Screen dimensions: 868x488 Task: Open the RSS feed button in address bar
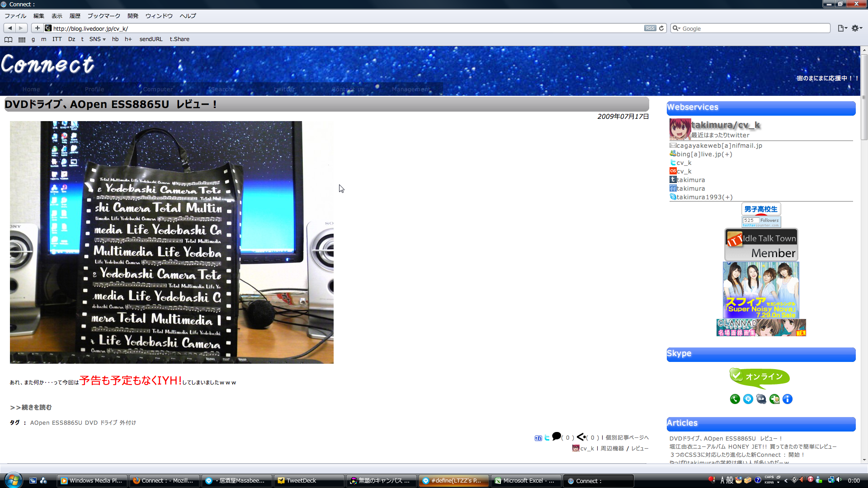650,28
